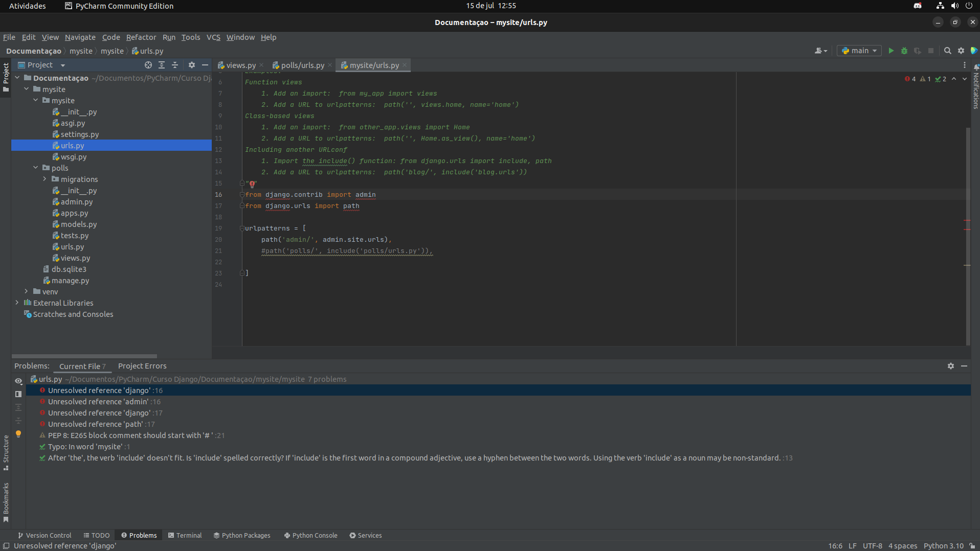Open the Version Control tool window
This screenshot has height=551, width=980.
[x=44, y=535]
